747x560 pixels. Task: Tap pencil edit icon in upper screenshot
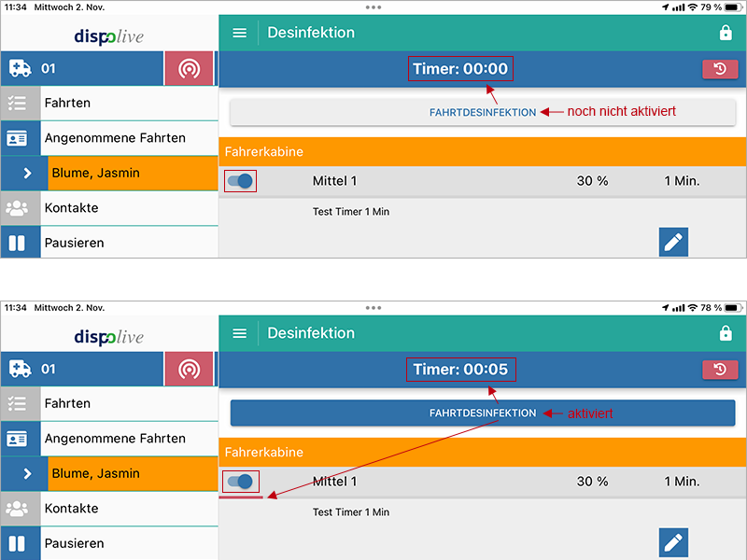click(x=673, y=242)
